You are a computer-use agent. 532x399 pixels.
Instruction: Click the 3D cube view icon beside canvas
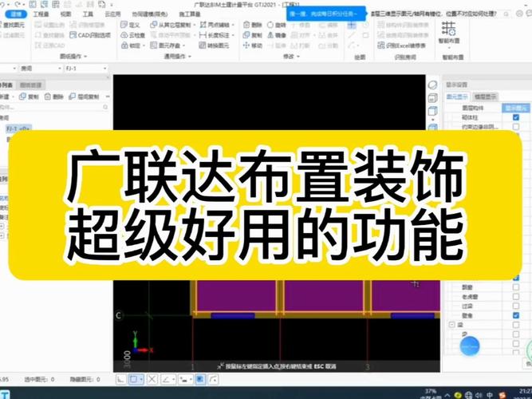pos(432,111)
